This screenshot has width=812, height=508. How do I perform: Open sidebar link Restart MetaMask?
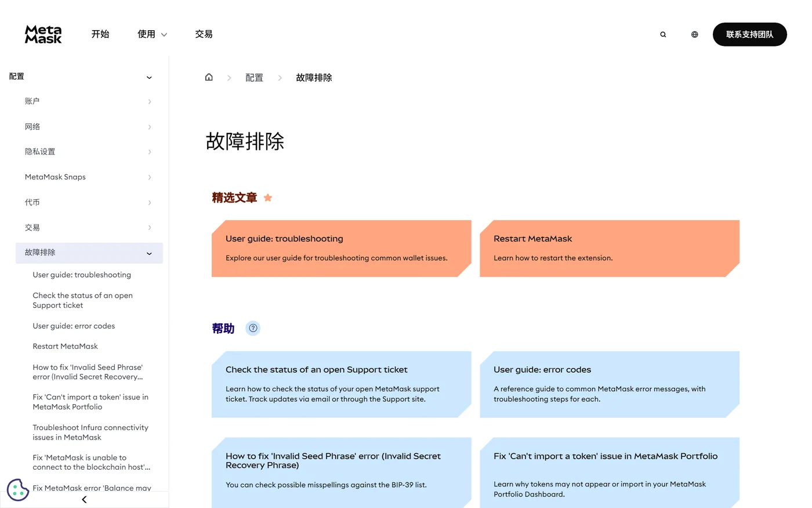tap(65, 346)
